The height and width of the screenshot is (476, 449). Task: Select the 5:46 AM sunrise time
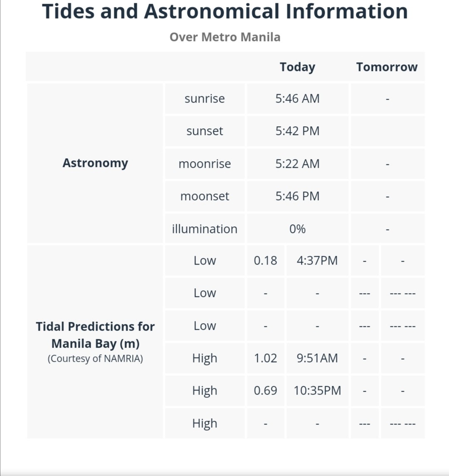click(x=297, y=99)
